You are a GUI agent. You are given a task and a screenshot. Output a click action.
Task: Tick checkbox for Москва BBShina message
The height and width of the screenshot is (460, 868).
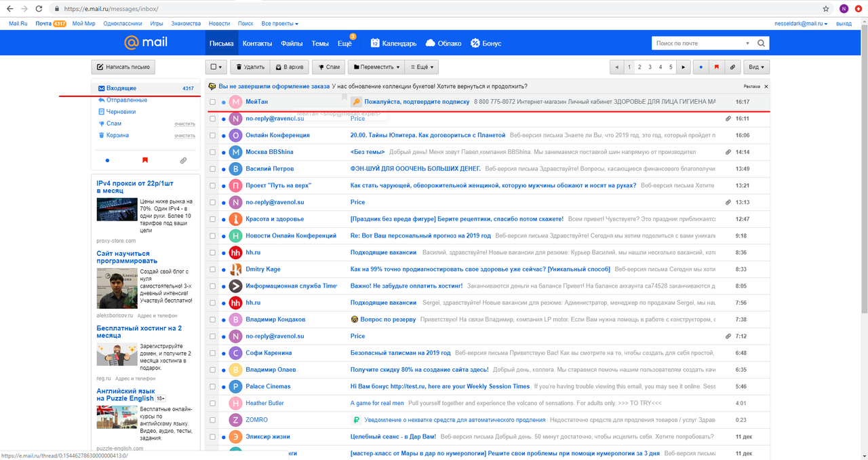coord(213,152)
